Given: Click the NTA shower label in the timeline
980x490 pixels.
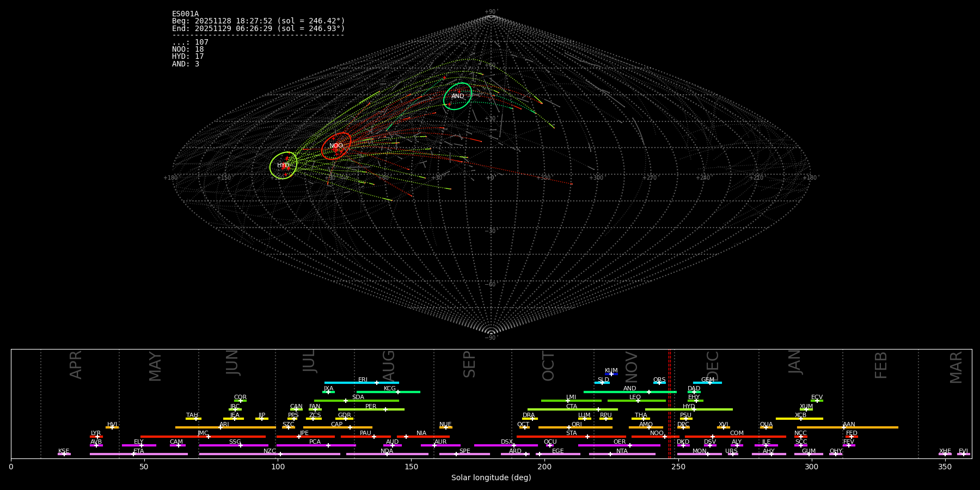Looking at the screenshot, I should [622, 451].
